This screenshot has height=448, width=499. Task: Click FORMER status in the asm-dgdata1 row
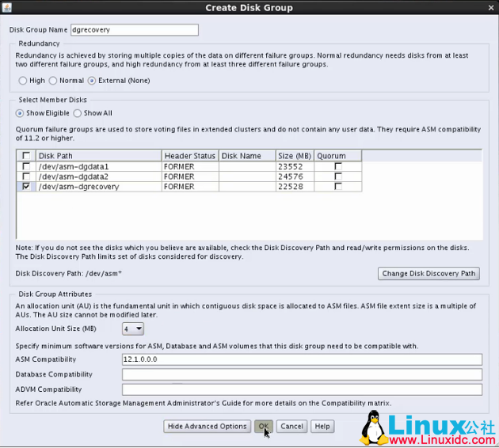tap(190, 166)
